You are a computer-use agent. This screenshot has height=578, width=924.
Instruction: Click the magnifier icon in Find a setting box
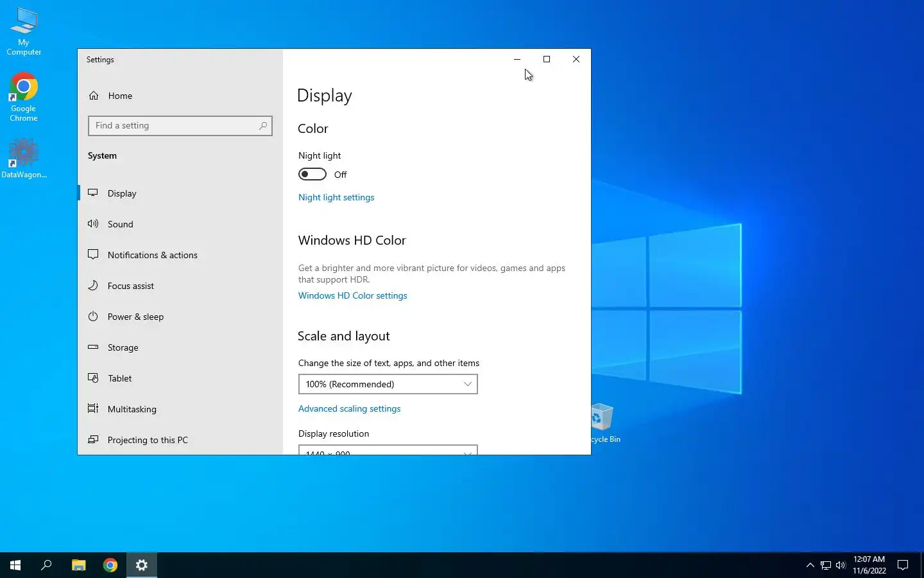262,126
